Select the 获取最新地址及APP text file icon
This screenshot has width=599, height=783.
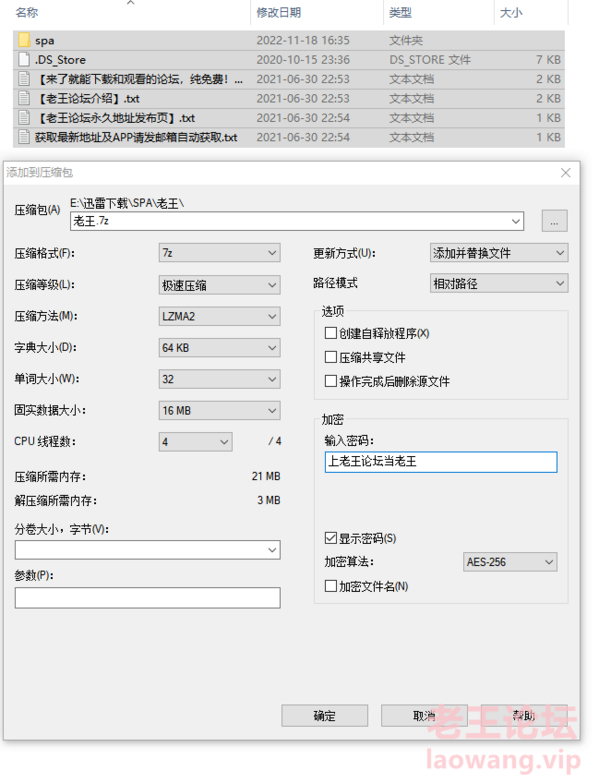click(x=24, y=137)
